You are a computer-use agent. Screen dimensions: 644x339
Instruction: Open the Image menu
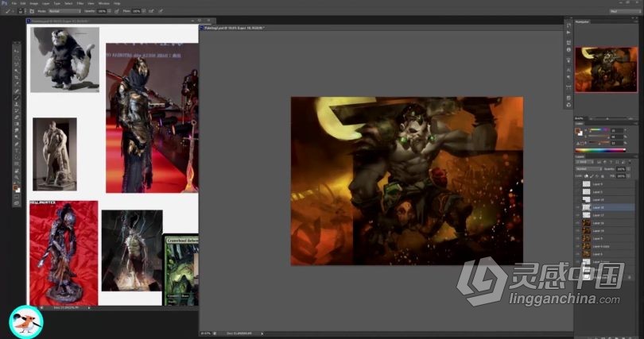pyautogui.click(x=33, y=3)
